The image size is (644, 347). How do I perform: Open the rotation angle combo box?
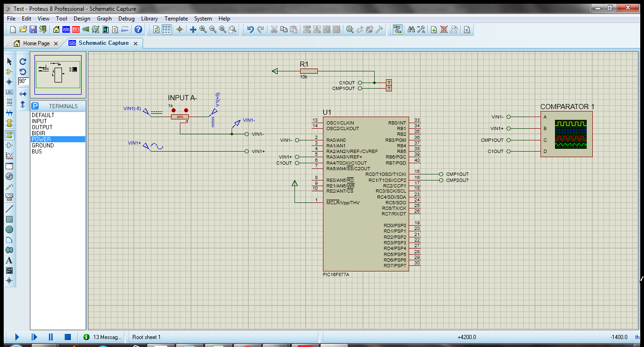point(23,81)
